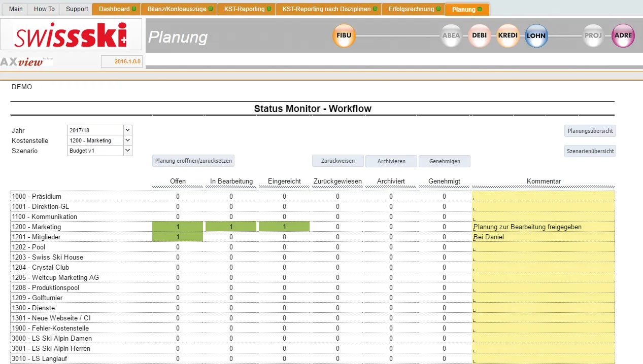The height and width of the screenshot is (364, 643).
Task: Click the Zurückweisen button
Action: pyautogui.click(x=338, y=161)
